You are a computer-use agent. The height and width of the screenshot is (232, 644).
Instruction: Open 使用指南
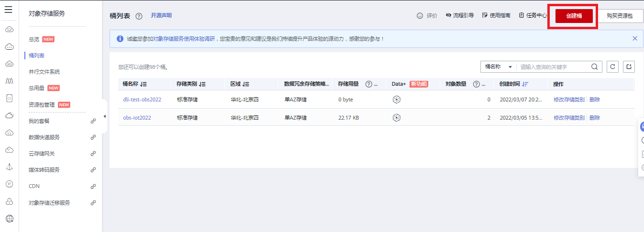point(497,16)
